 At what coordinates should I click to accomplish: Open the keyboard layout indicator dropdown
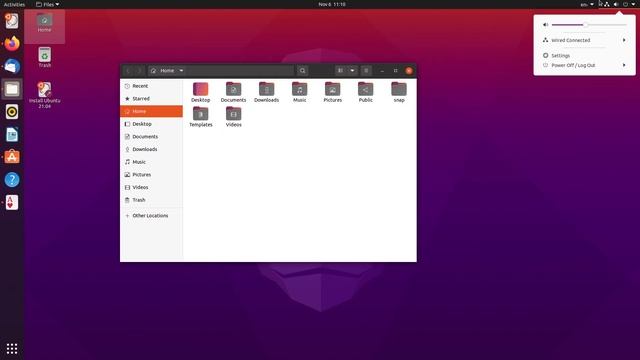click(587, 4)
